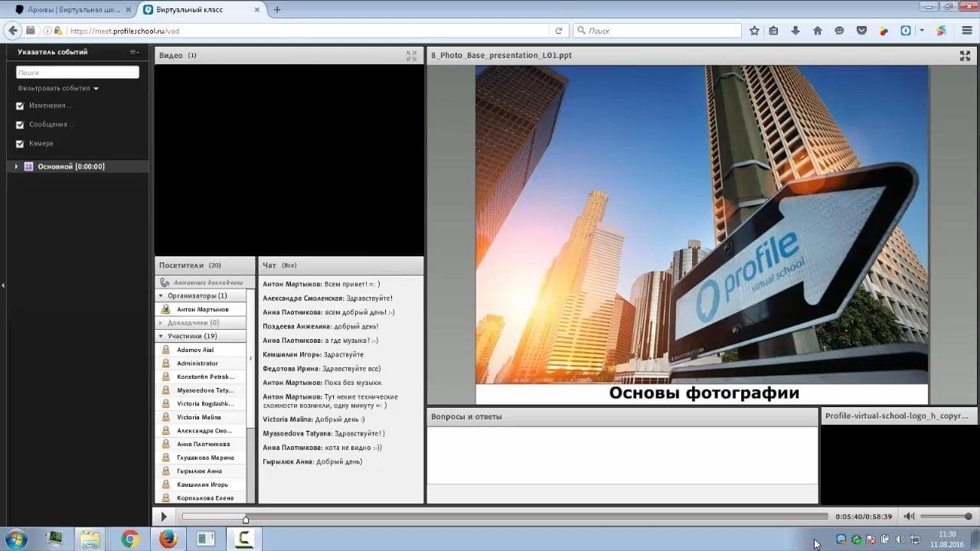Mute the recording with the speaker icon
Screen dimensions: 980x551
point(909,517)
